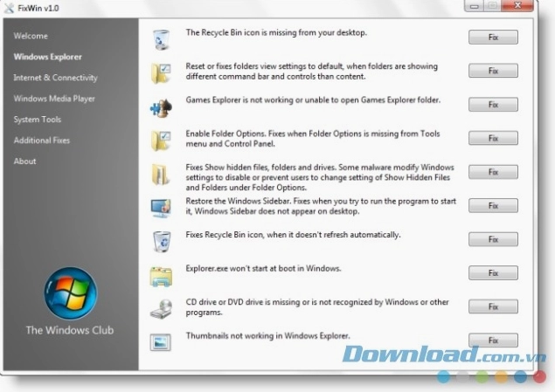Fix Enable Folder Options issue
Viewport: 555px width, 392px height.
tap(493, 138)
